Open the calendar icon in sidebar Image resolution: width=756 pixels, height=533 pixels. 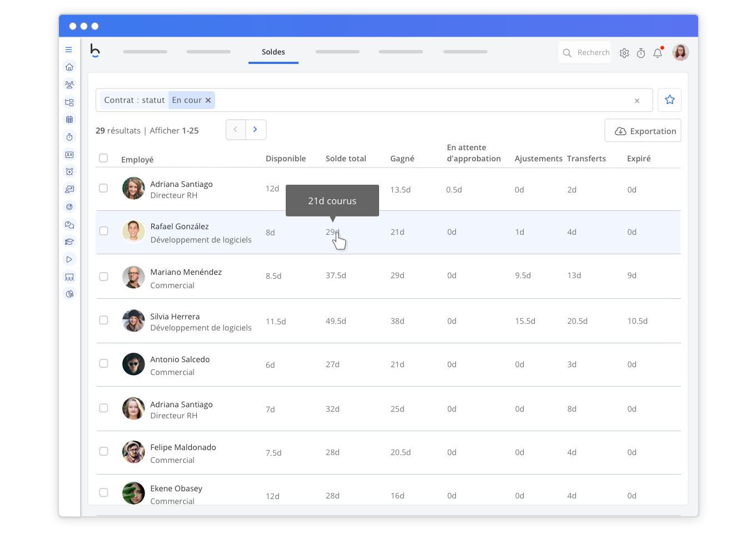(69, 119)
